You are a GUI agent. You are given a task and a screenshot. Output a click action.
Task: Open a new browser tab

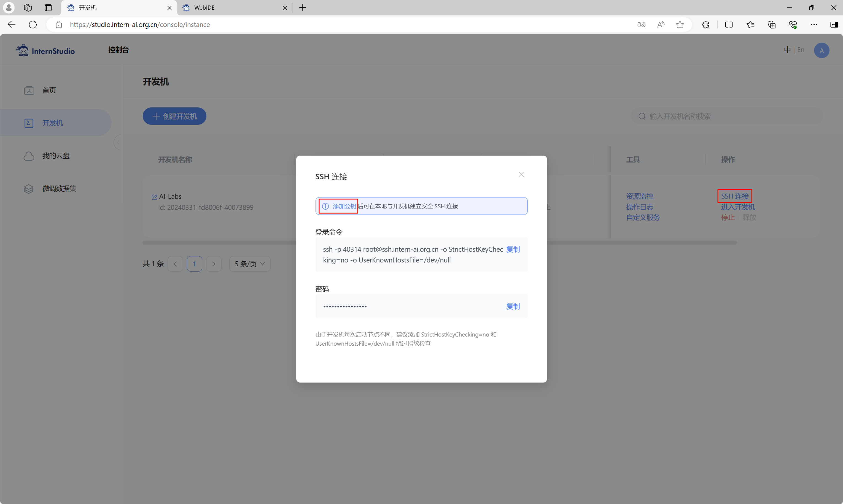302,7
